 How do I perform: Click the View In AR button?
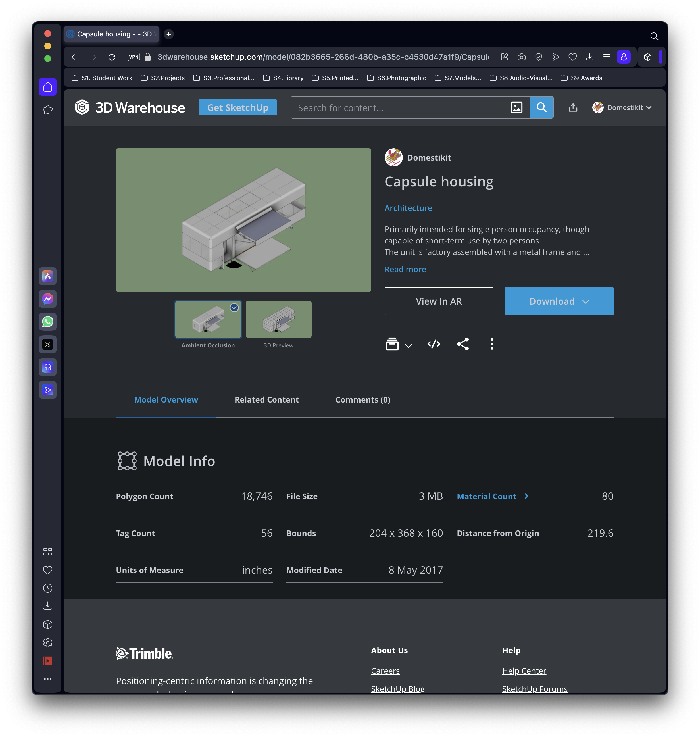(x=439, y=301)
